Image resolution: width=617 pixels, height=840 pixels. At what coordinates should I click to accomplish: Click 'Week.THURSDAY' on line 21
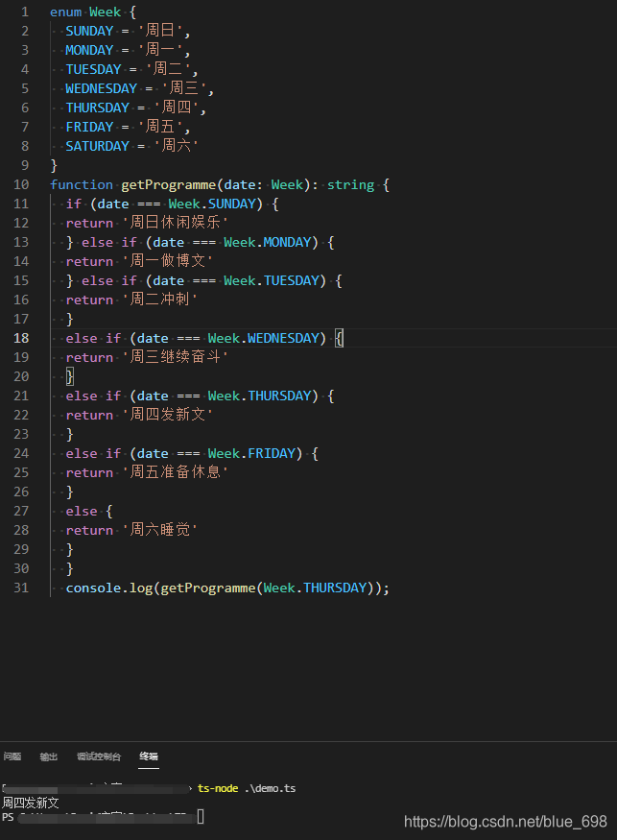pyautogui.click(x=259, y=396)
